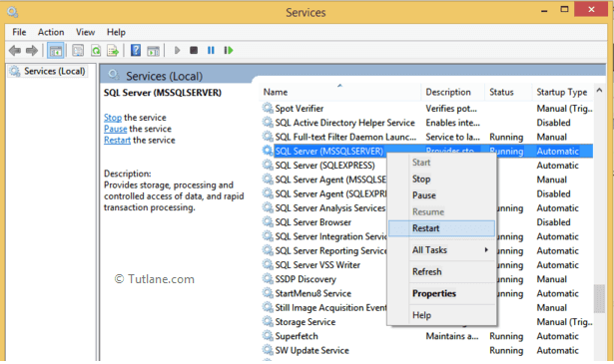
Task: Click gear icon of StartMenu8 Service
Action: tap(268, 293)
